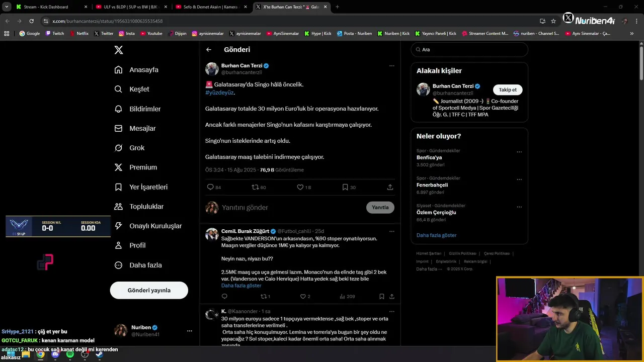
Task: Expand Daha fazla göster in Cemil's reply
Action: point(241,286)
